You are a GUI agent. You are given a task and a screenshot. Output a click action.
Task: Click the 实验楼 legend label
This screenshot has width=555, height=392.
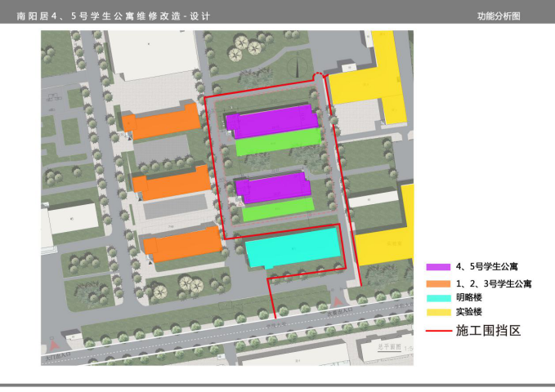468,313
